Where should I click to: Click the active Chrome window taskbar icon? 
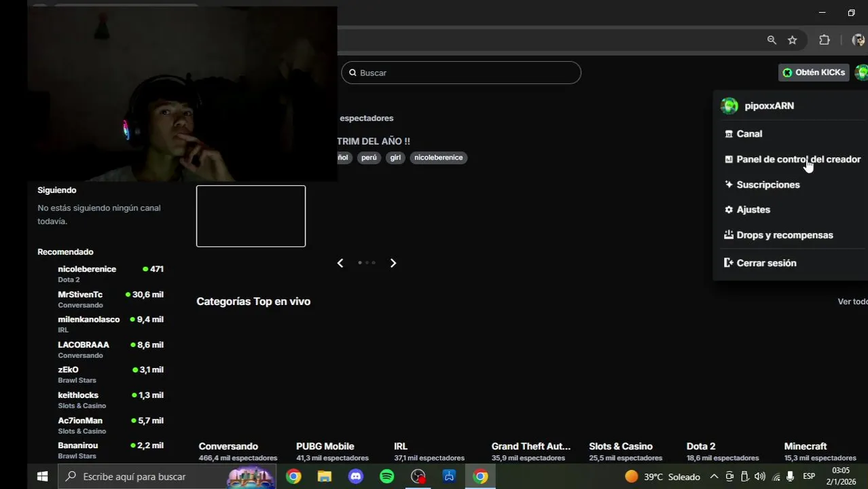coord(480,477)
